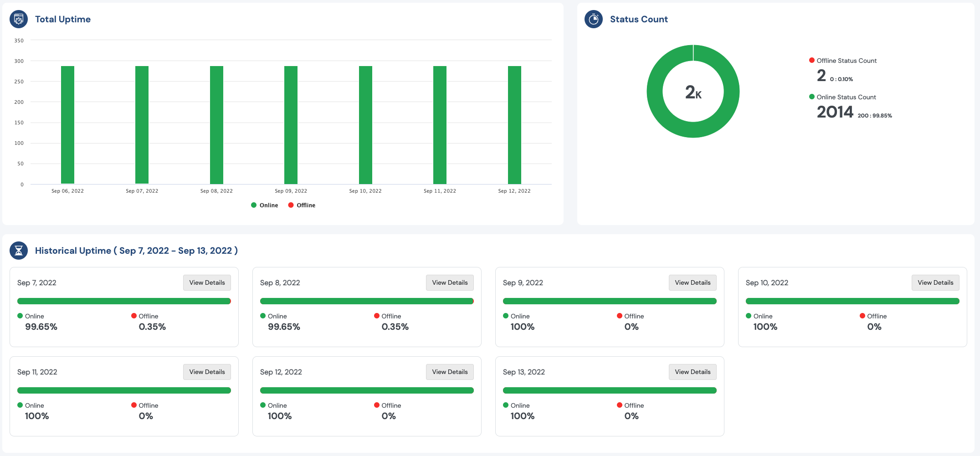
Task: Click the 350 y-axis label
Action: pyautogui.click(x=19, y=41)
